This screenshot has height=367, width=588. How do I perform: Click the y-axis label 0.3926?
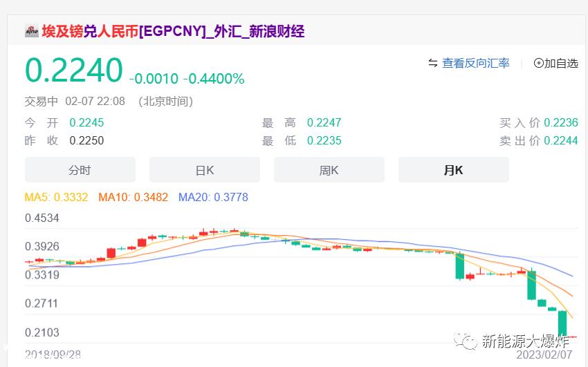[42, 247]
